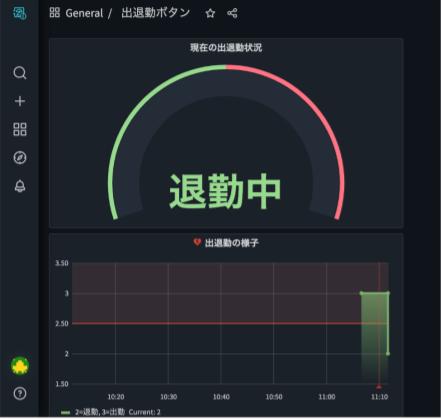Click the user avatar in sidebar
Viewport: 441px width, 419px height.
coord(20,366)
